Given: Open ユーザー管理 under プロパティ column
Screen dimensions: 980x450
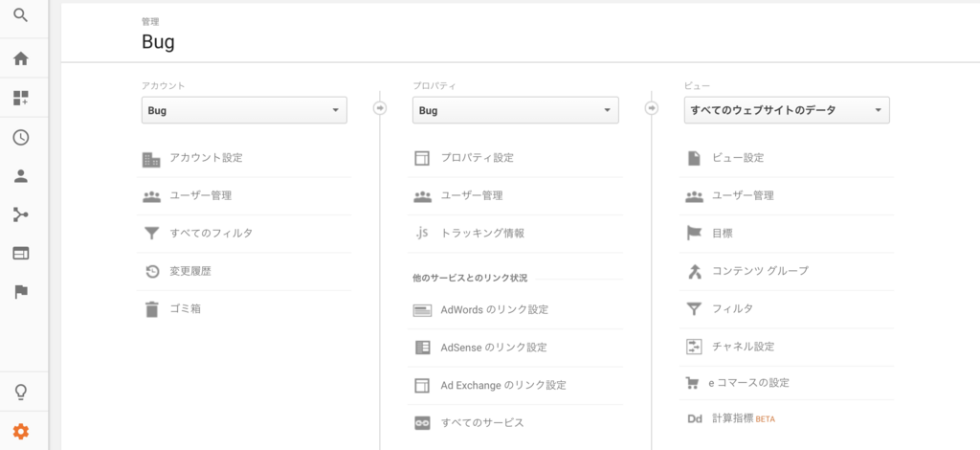Looking at the screenshot, I should 472,195.
